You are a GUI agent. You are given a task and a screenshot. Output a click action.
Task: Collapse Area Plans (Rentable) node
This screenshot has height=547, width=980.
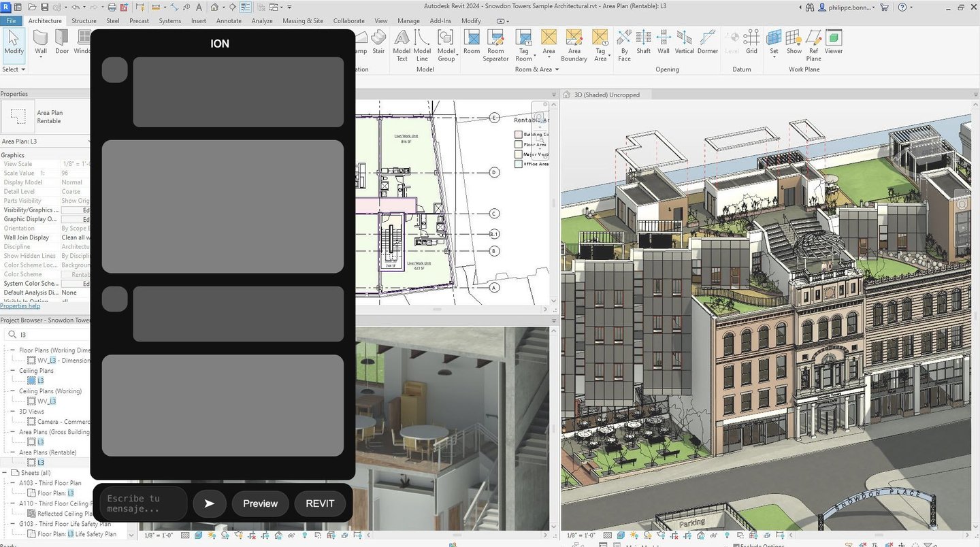pyautogui.click(x=13, y=452)
